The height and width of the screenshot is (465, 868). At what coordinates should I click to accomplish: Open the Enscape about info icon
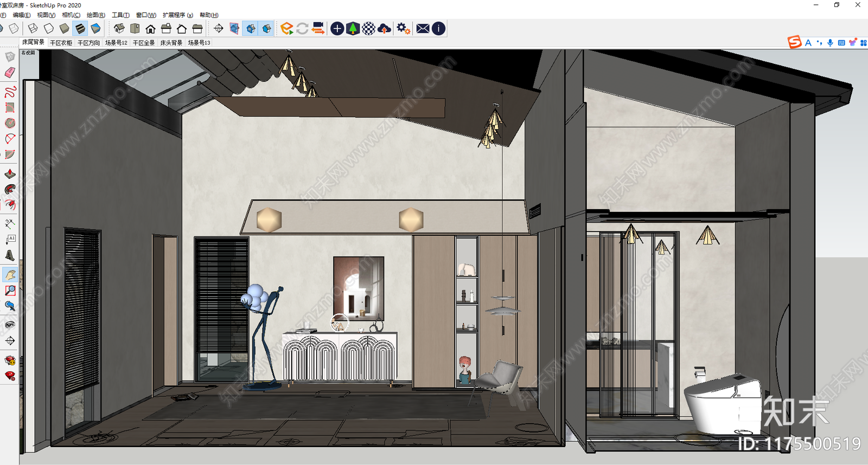pyautogui.click(x=439, y=28)
